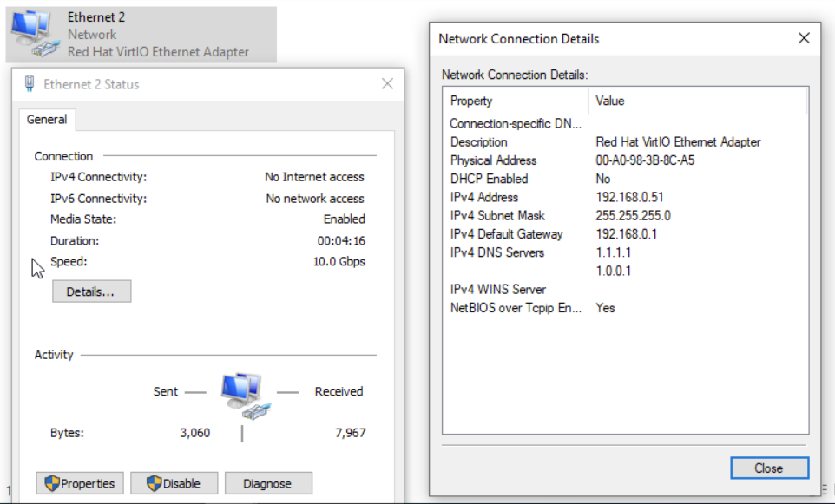Select the IPv4 Address property row

[485, 197]
